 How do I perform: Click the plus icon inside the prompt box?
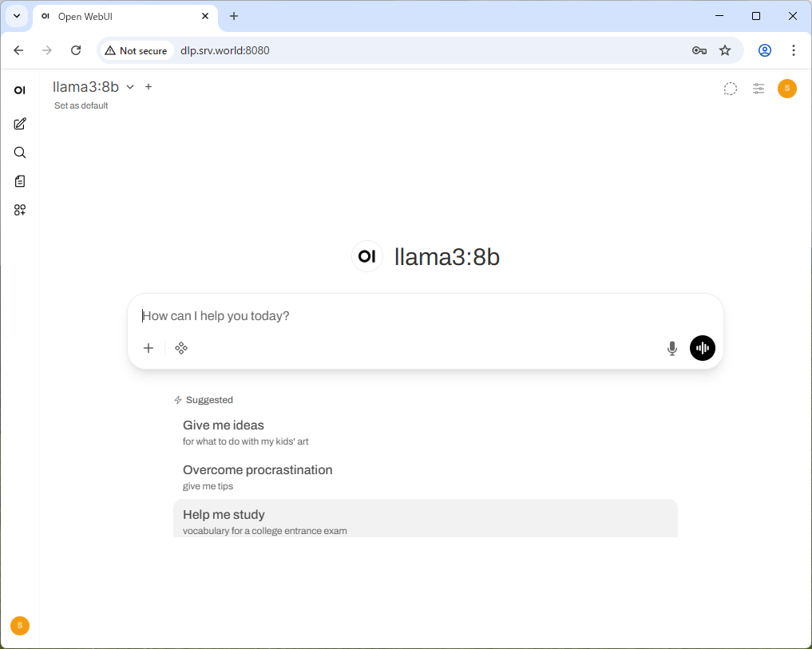click(149, 348)
